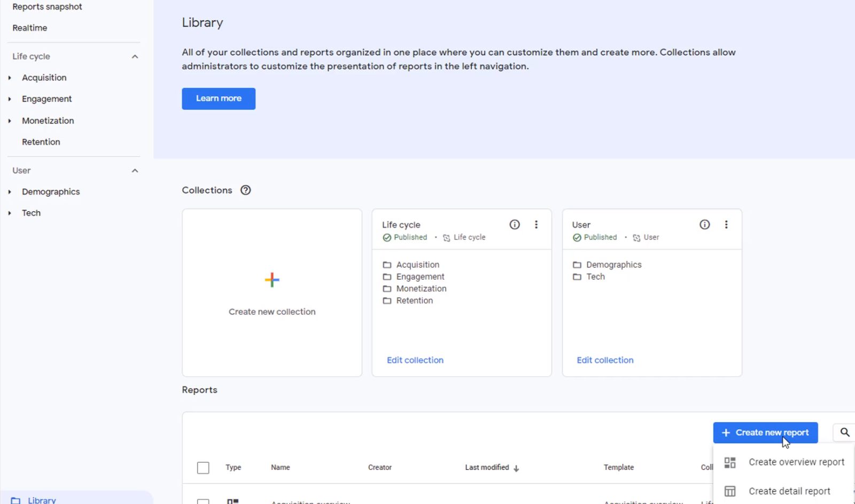The height and width of the screenshot is (504, 855).
Task: Toggle sort order on Last modified column
Action: (x=516, y=468)
